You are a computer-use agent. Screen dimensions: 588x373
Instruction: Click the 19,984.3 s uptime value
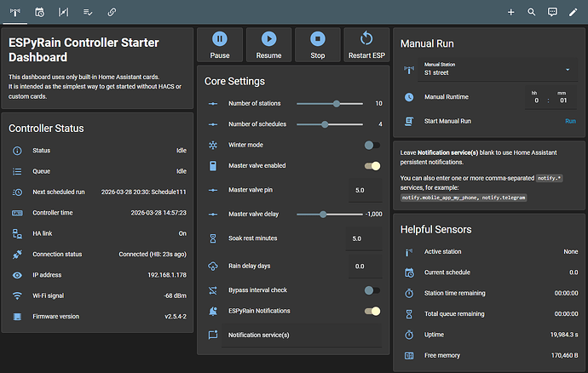pos(564,335)
